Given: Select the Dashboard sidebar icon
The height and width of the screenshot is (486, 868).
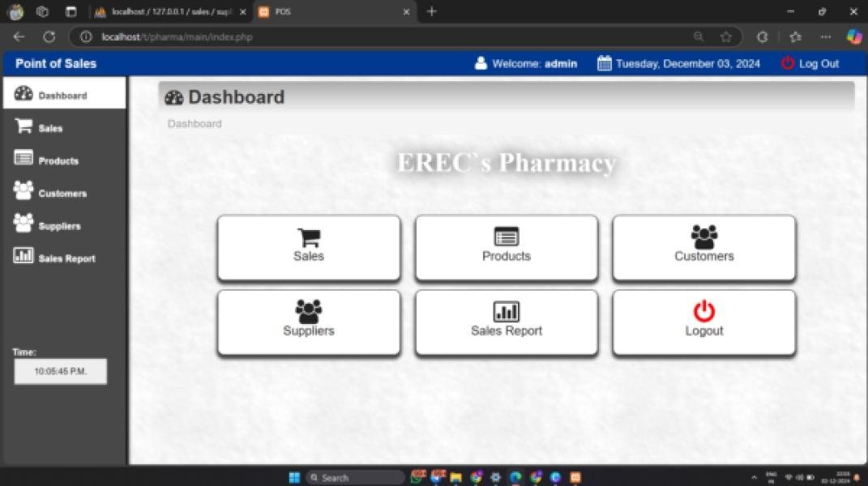Looking at the screenshot, I should click(23, 93).
